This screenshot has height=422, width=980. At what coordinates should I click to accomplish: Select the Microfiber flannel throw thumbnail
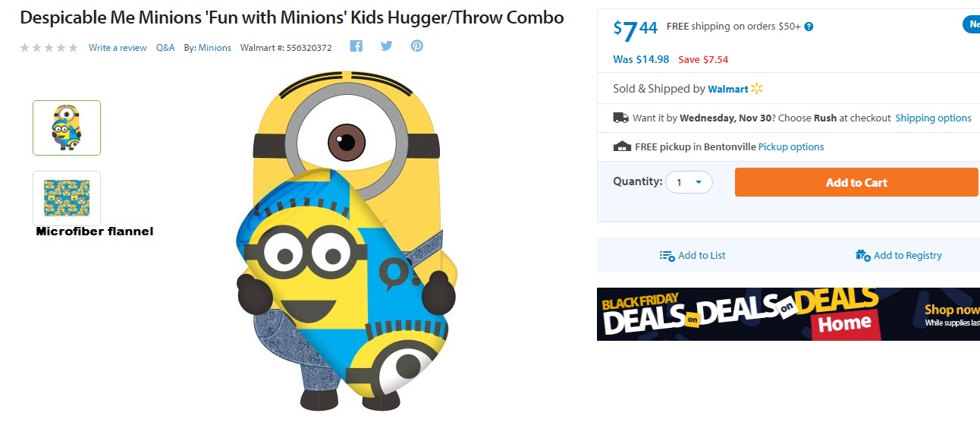[x=67, y=198]
